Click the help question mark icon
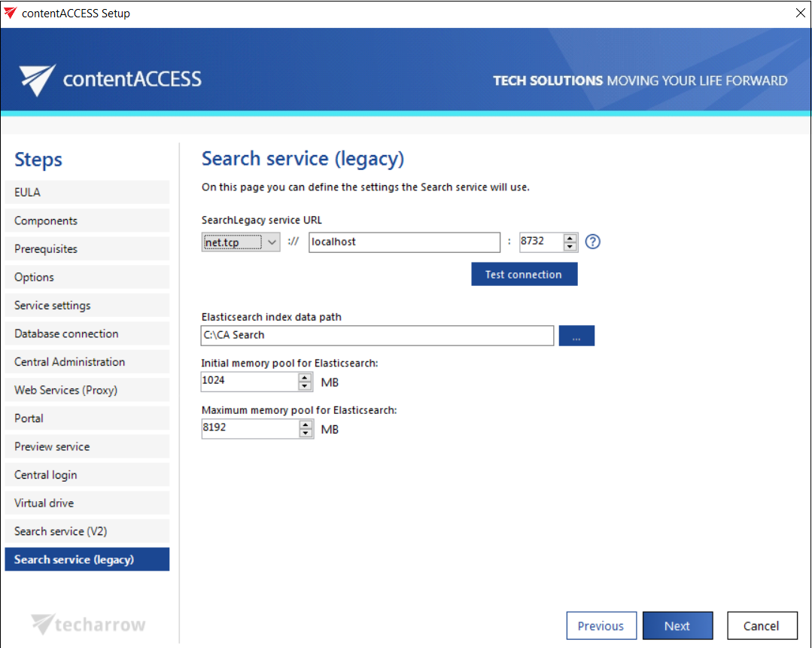The width and height of the screenshot is (812, 648). click(x=593, y=242)
